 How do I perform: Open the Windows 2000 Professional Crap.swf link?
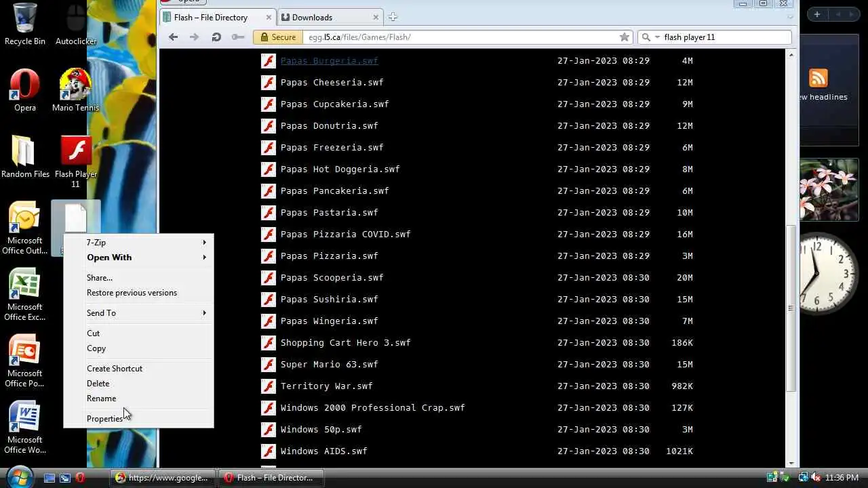click(372, 407)
